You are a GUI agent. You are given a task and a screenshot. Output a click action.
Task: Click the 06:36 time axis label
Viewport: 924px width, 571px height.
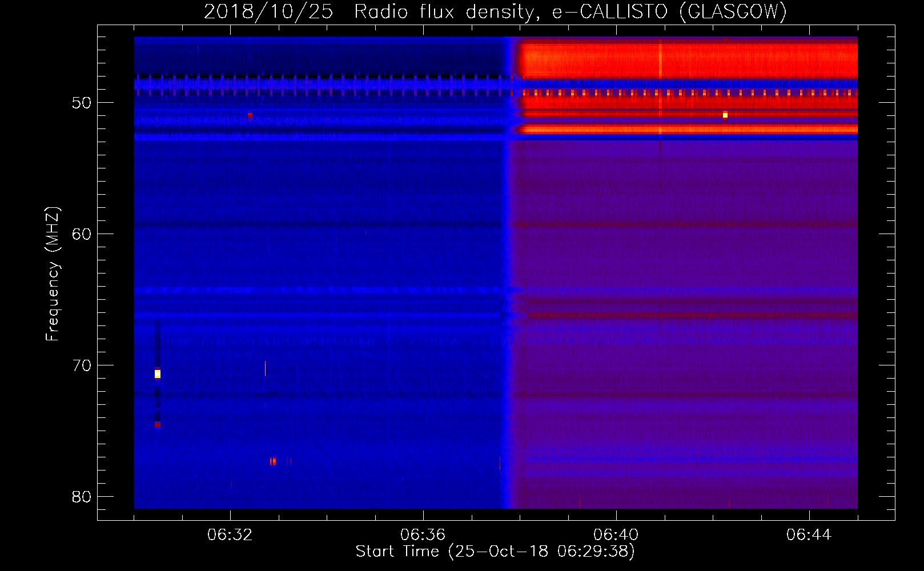coord(423,535)
